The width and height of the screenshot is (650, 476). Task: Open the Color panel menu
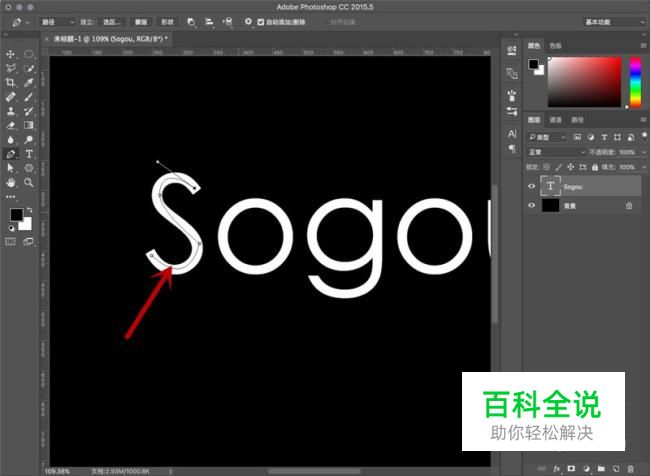pos(643,46)
